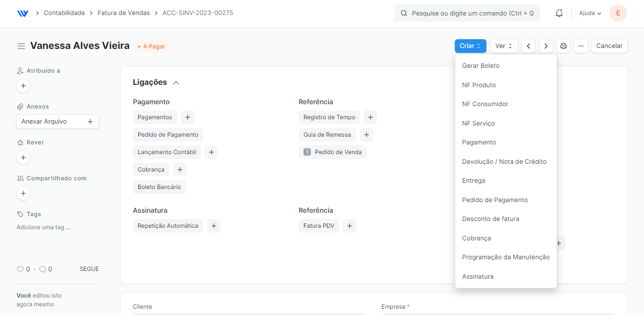
Task: Click the notification bell icon
Action: (x=559, y=13)
